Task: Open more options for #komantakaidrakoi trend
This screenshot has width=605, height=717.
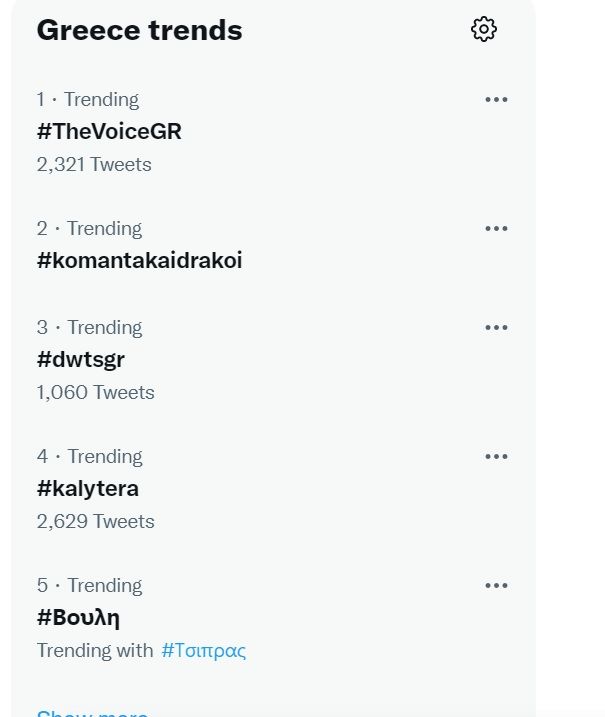Action: pos(496,228)
